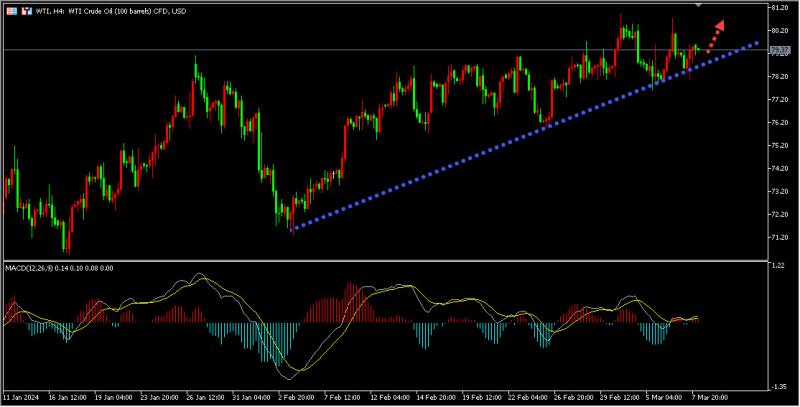Click the 26 Feb 20:00 time label

(575, 397)
